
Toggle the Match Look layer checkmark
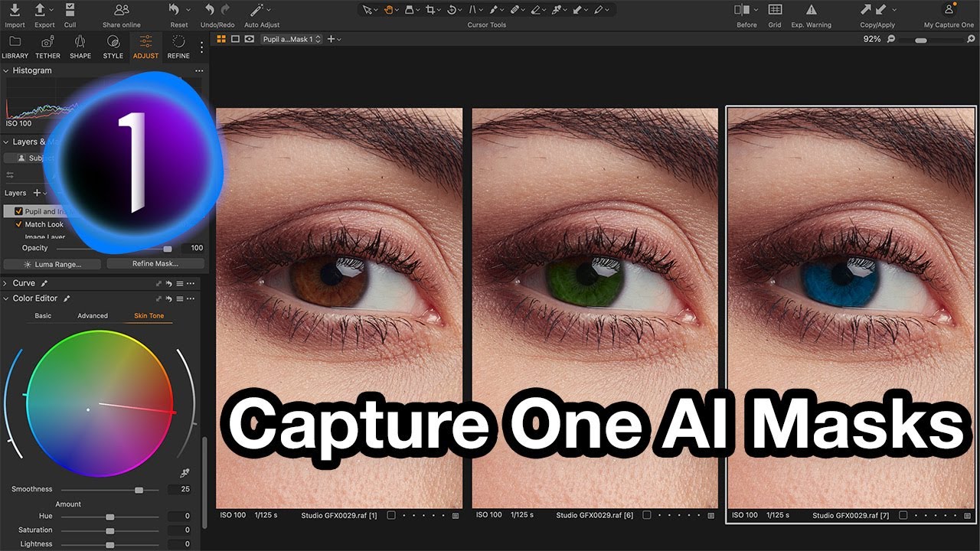(x=19, y=224)
